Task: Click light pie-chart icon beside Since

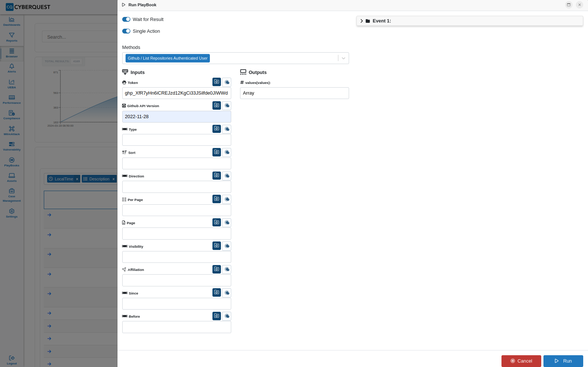Action: click(x=227, y=292)
